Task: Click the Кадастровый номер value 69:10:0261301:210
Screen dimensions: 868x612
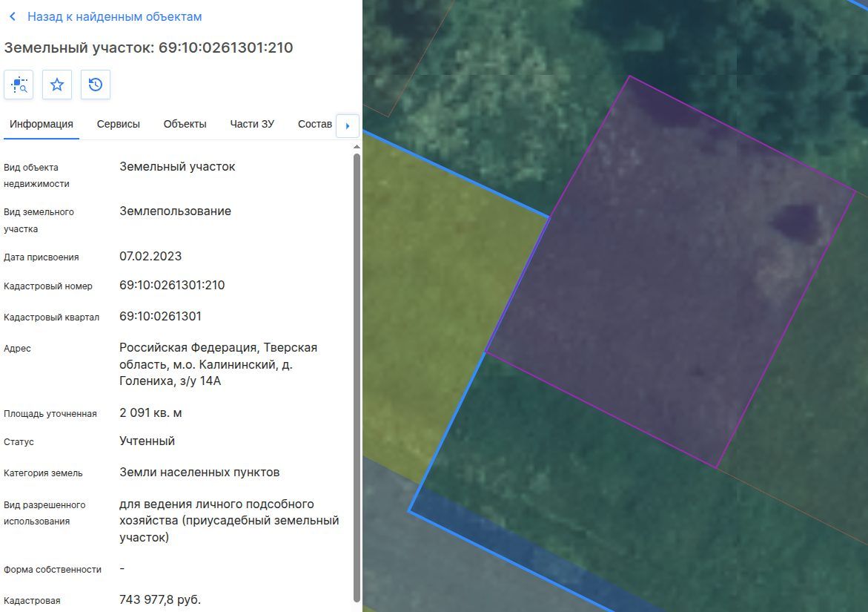Action: 172,286
